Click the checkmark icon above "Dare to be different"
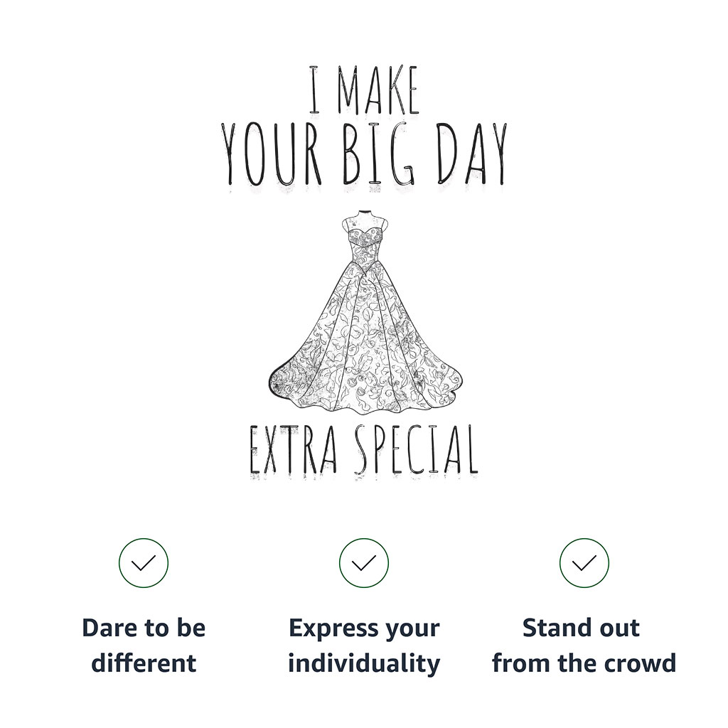This screenshot has width=728, height=728. click(144, 563)
